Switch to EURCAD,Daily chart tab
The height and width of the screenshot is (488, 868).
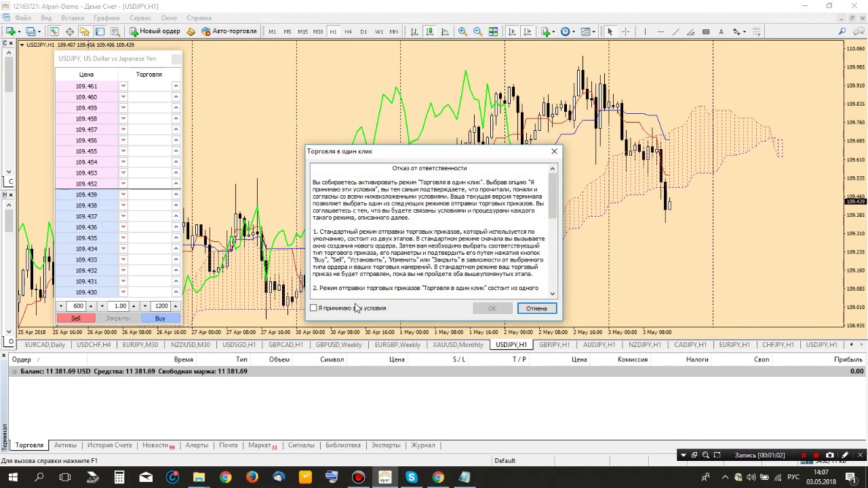pyautogui.click(x=45, y=345)
